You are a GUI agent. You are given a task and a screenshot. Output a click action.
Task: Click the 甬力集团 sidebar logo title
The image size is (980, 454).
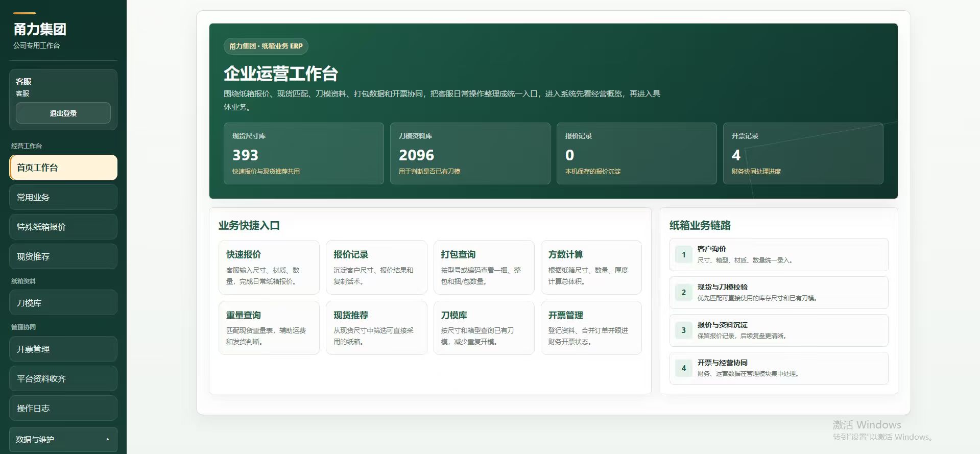[x=40, y=29]
